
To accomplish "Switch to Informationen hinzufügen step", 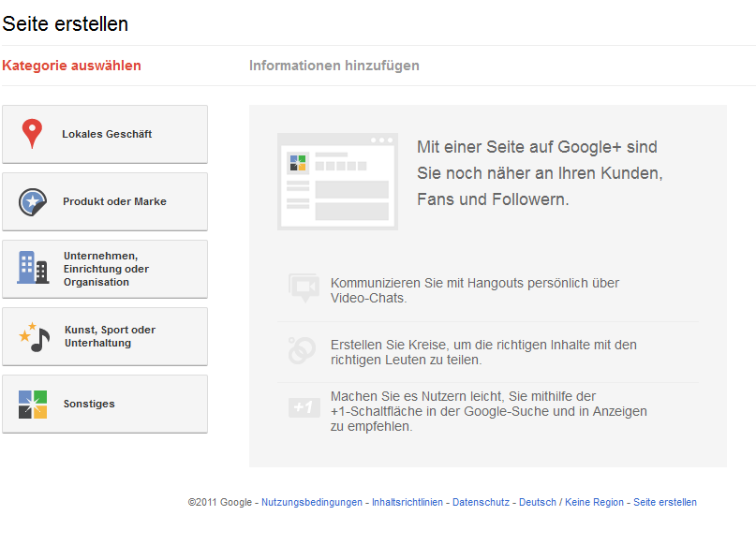I will (334, 66).
